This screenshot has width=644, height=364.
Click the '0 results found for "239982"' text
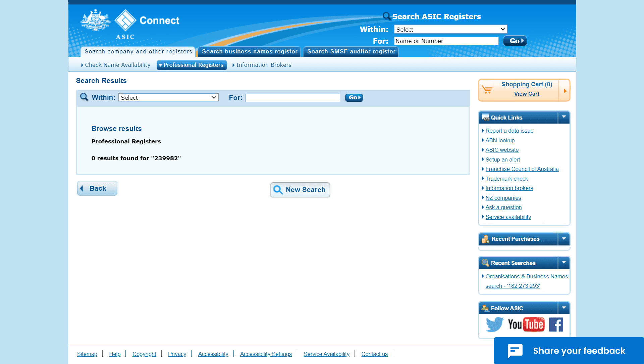(136, 158)
